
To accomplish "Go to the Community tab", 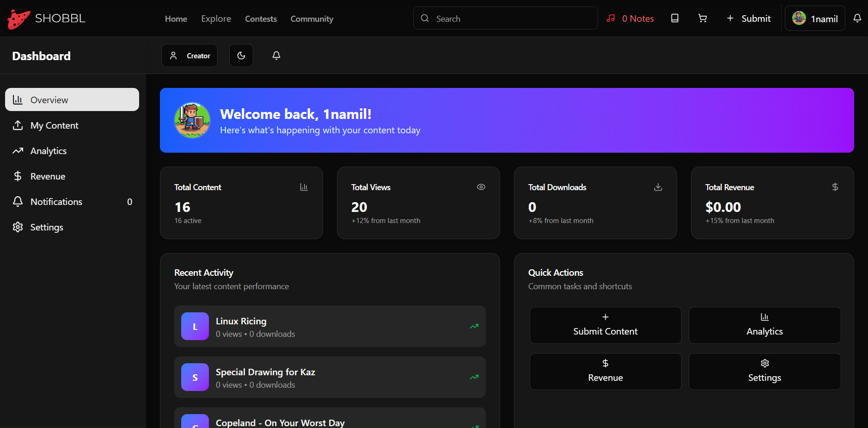I will 312,19.
